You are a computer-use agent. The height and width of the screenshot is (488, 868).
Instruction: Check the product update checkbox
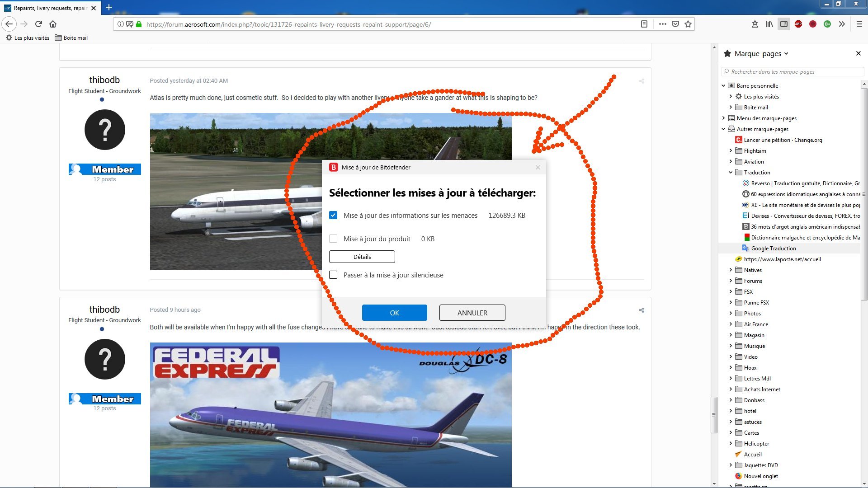click(x=333, y=239)
